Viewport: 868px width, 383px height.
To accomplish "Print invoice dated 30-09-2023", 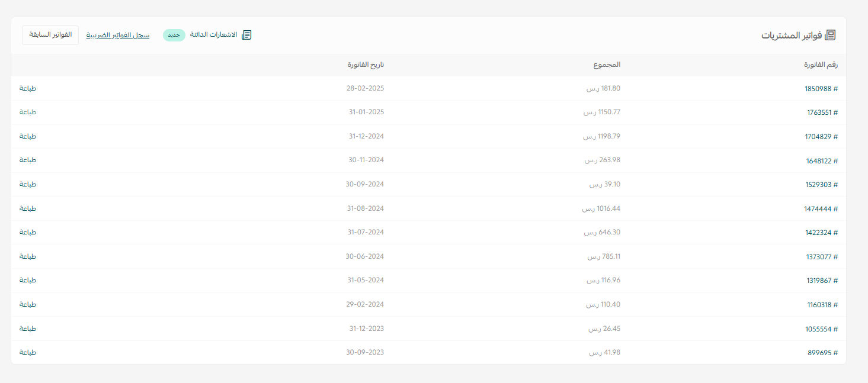I will tap(28, 352).
